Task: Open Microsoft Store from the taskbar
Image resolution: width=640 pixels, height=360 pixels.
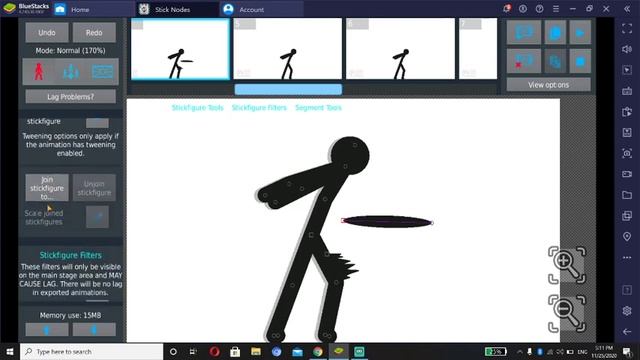Action: [x=235, y=351]
